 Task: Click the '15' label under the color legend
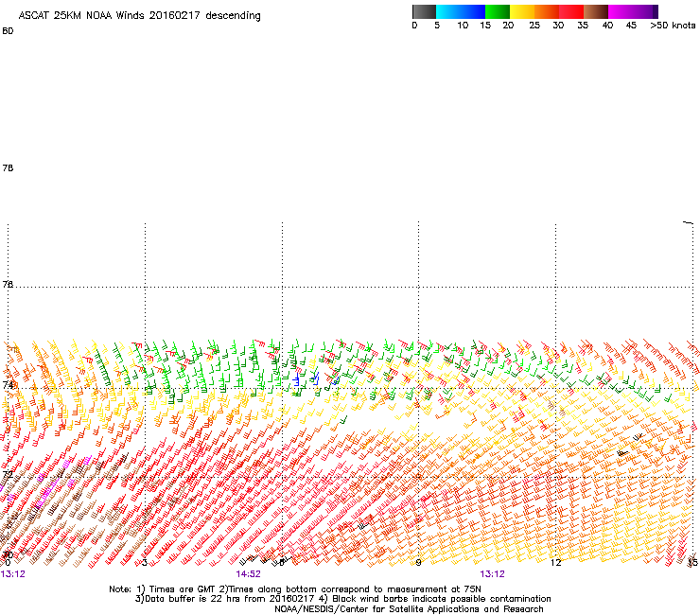[485, 26]
